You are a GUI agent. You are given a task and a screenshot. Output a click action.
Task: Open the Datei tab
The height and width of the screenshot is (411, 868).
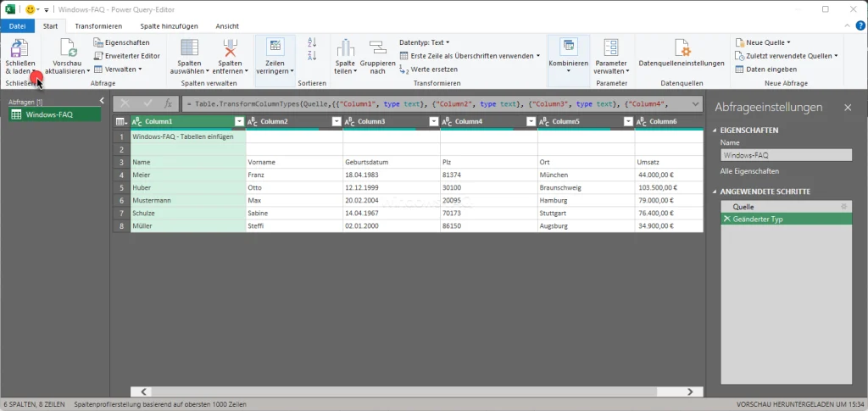(x=17, y=26)
